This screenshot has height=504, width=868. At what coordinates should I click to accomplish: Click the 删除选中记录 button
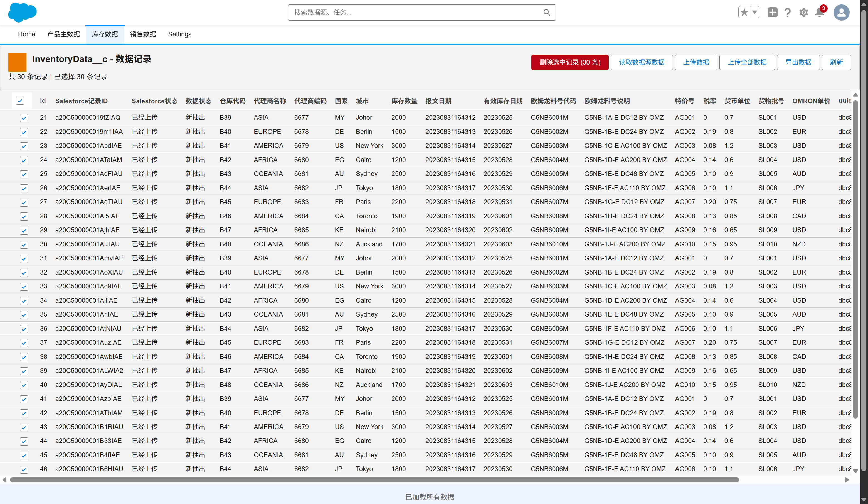click(x=569, y=62)
